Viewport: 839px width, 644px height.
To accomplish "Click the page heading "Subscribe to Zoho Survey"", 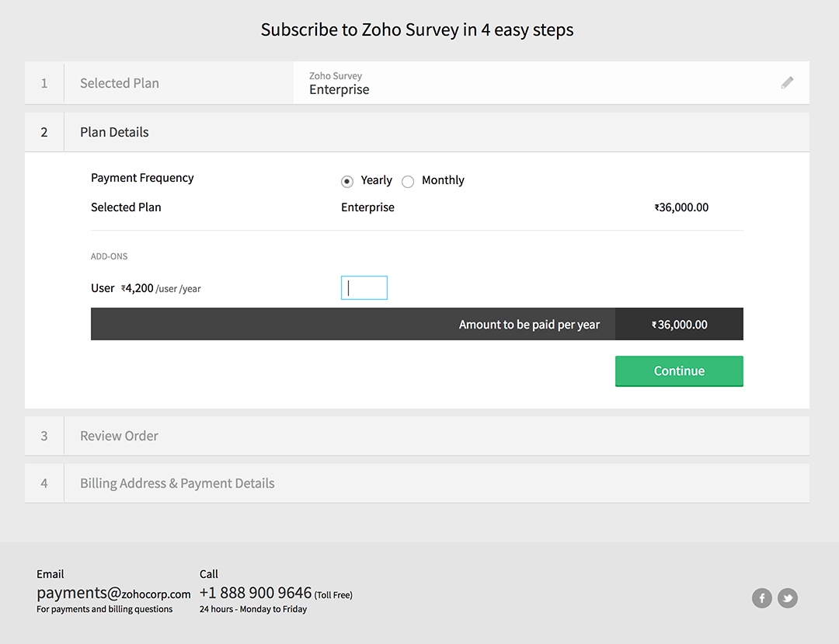I will pyautogui.click(x=417, y=30).
